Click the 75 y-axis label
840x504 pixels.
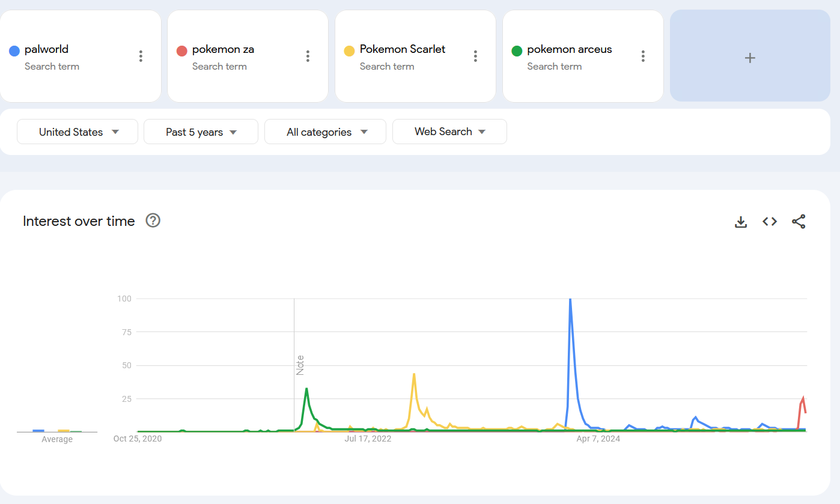(127, 332)
